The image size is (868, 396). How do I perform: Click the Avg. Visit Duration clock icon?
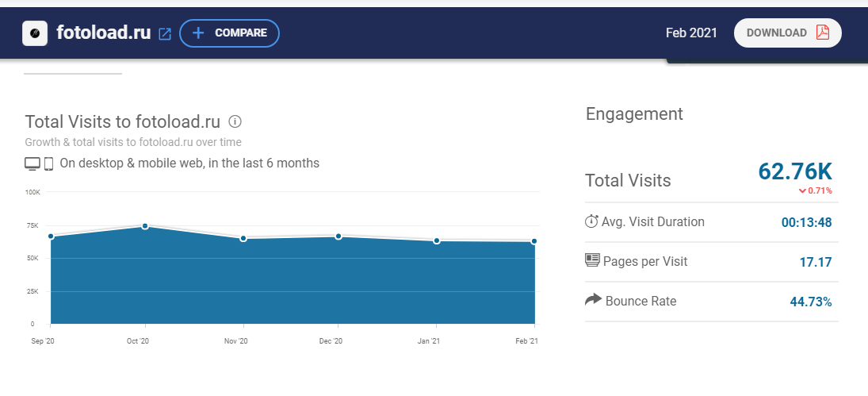click(x=591, y=221)
